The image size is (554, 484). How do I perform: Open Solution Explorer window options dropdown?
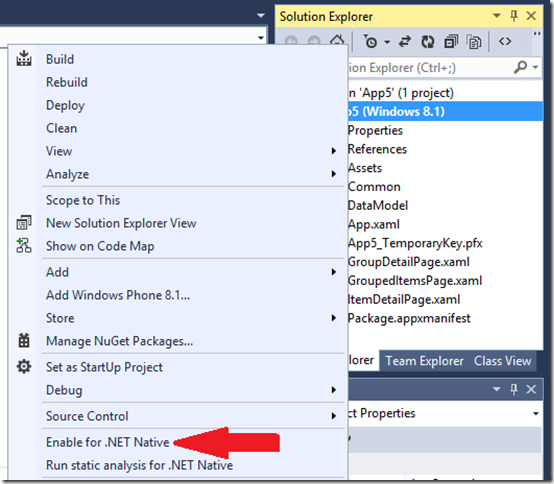[x=497, y=16]
